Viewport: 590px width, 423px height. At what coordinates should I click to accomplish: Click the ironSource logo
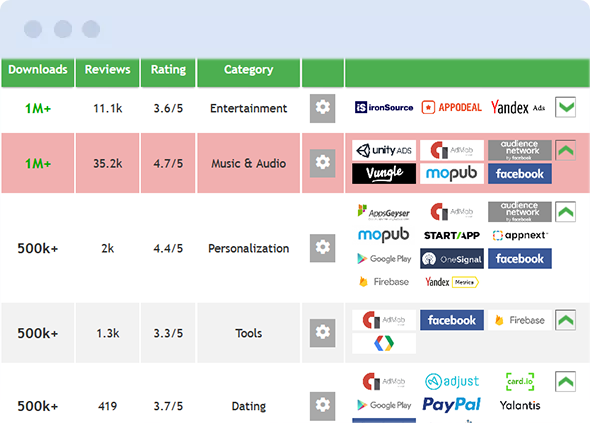click(x=384, y=108)
